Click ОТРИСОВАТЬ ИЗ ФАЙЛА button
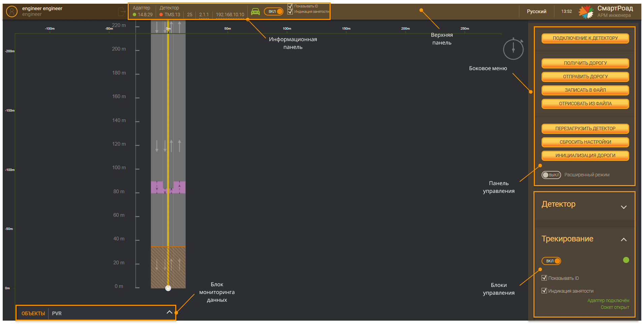The image size is (644, 324). coord(585,104)
